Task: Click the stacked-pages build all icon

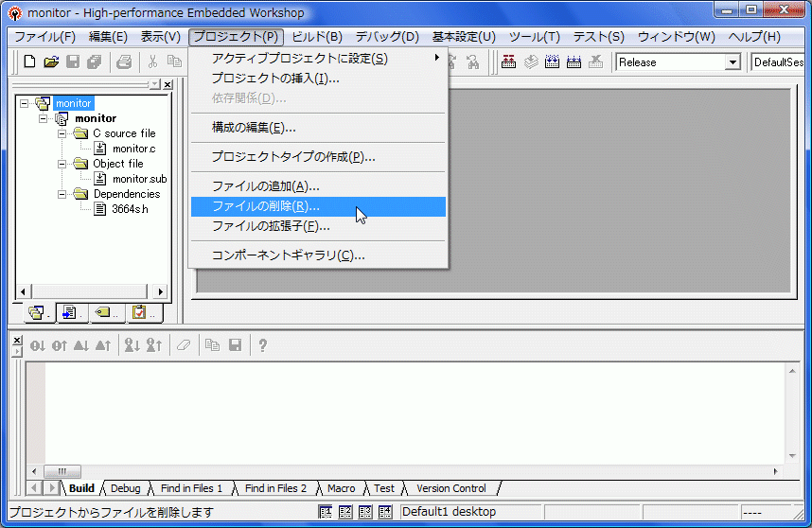Action: [531, 62]
